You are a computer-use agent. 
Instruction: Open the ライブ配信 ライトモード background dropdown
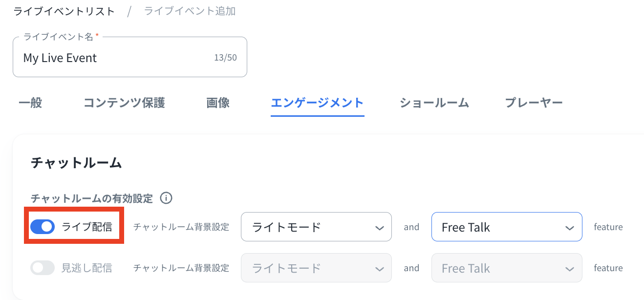(x=316, y=227)
